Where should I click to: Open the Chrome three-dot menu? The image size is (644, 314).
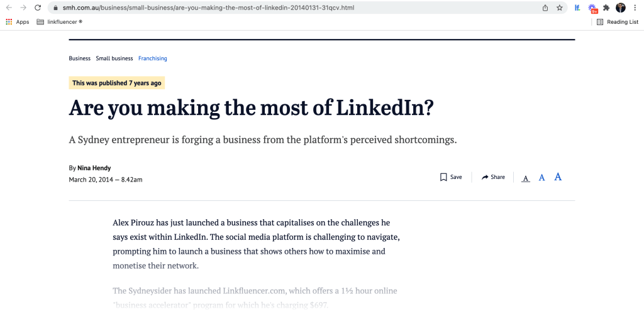pyautogui.click(x=635, y=8)
